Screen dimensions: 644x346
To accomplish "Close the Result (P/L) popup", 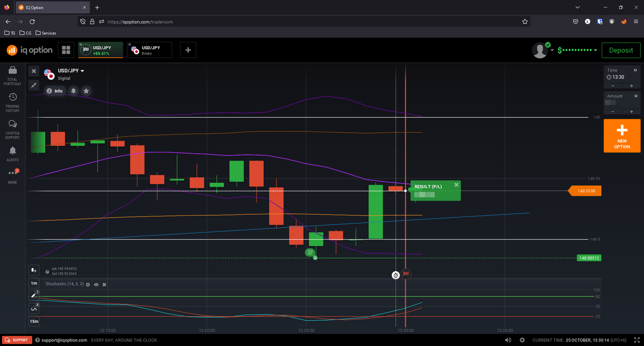I will (456, 185).
